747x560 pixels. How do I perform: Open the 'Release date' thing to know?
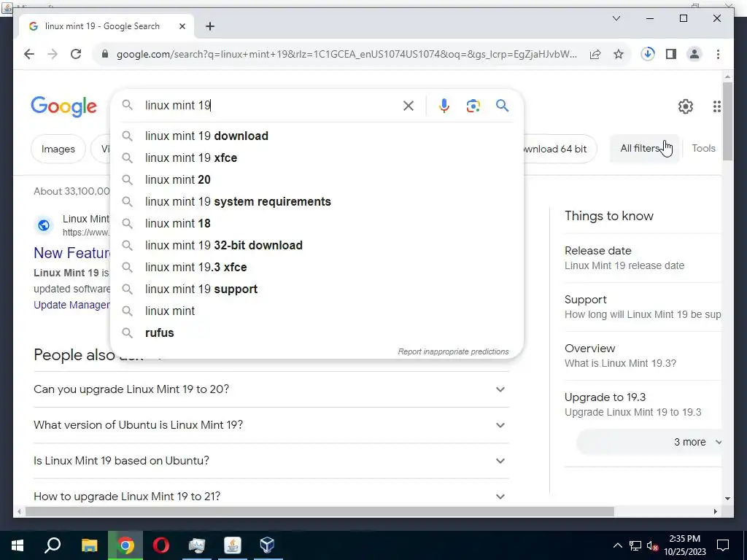click(x=643, y=257)
